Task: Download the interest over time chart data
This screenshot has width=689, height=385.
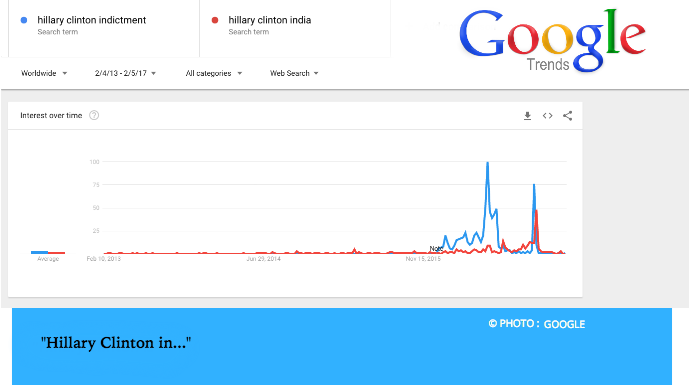Action: (527, 116)
